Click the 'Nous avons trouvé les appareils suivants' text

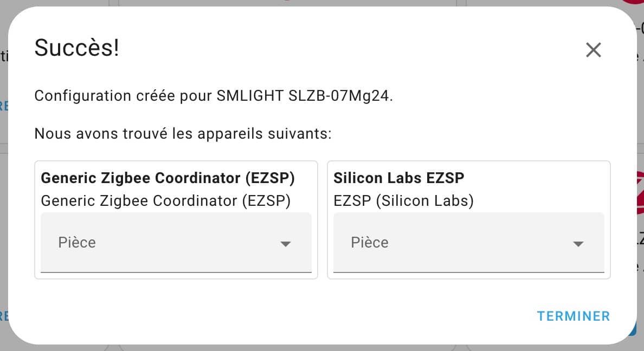[183, 133]
